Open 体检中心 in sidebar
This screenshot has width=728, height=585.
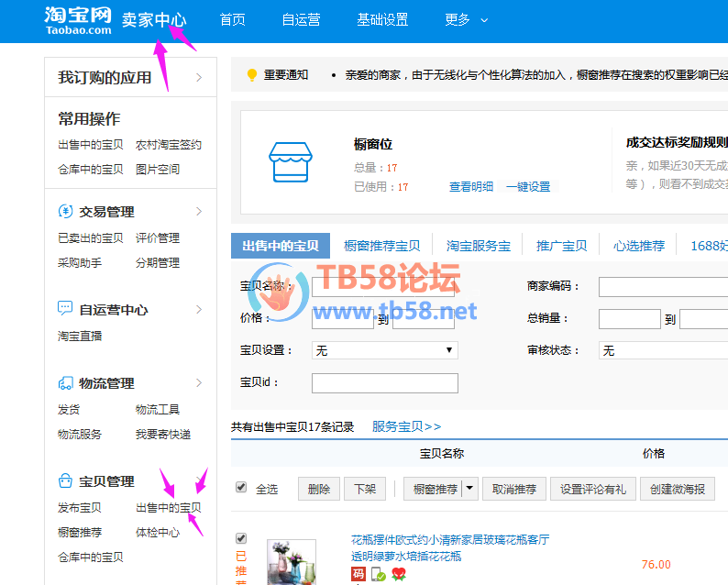[x=158, y=532]
